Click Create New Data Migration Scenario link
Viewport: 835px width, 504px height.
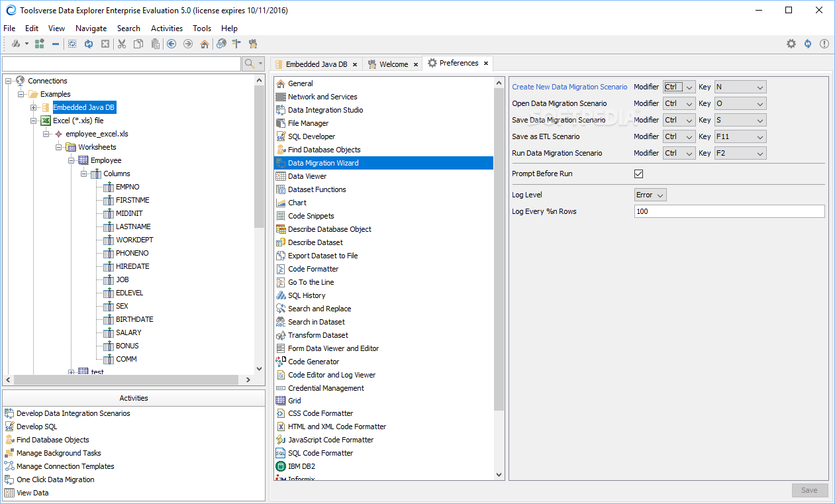(x=569, y=87)
